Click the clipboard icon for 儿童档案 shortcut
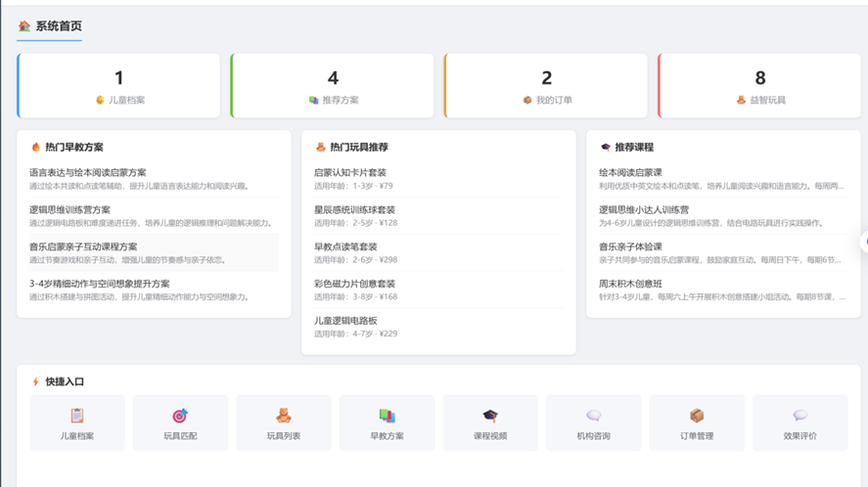This screenshot has height=487, width=868. [77, 416]
